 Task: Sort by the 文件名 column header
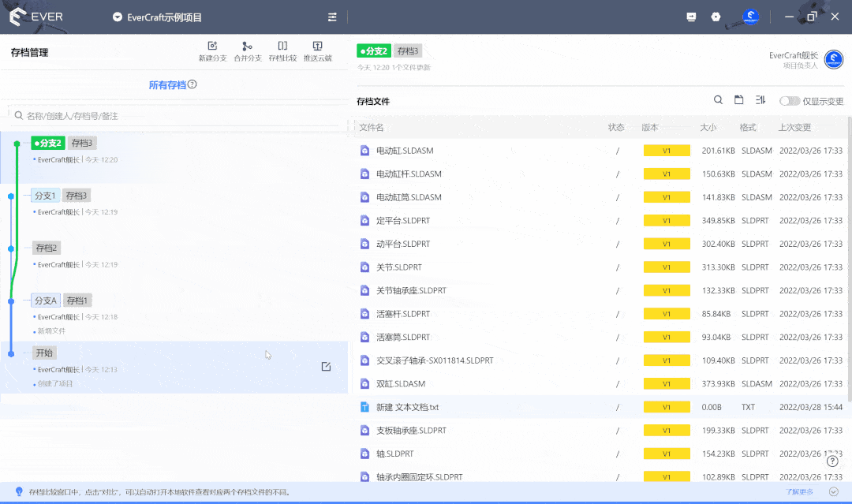click(x=372, y=128)
